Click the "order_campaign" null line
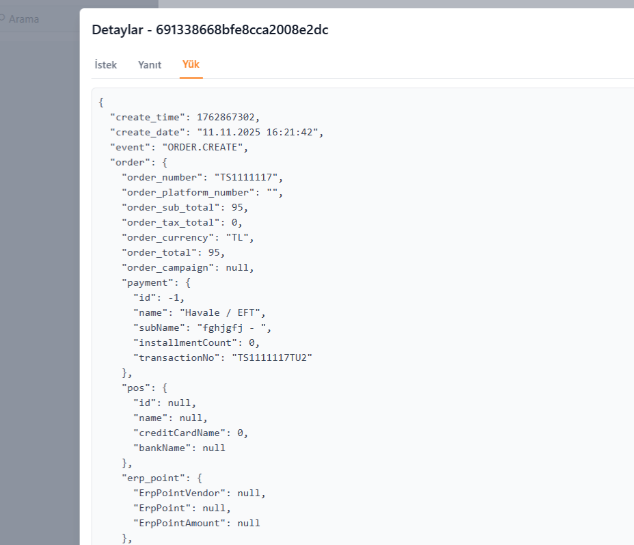This screenshot has height=545, width=634. tap(188, 267)
